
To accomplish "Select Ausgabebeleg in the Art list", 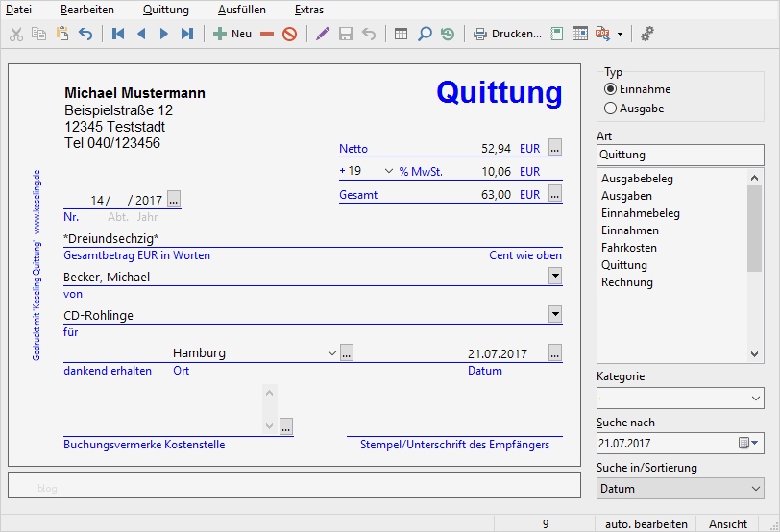I will (637, 179).
